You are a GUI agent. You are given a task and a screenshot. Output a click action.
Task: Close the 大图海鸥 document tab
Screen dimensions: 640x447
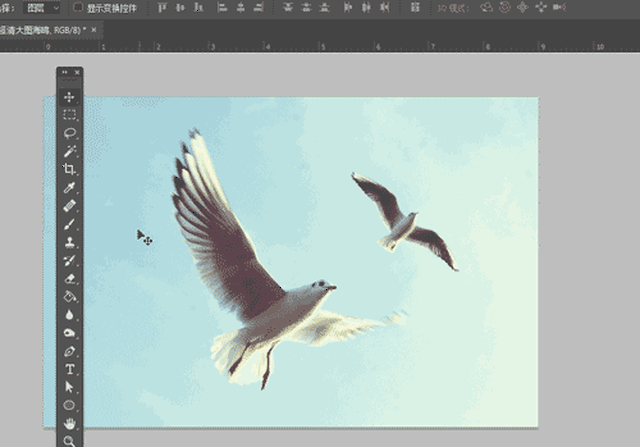94,30
